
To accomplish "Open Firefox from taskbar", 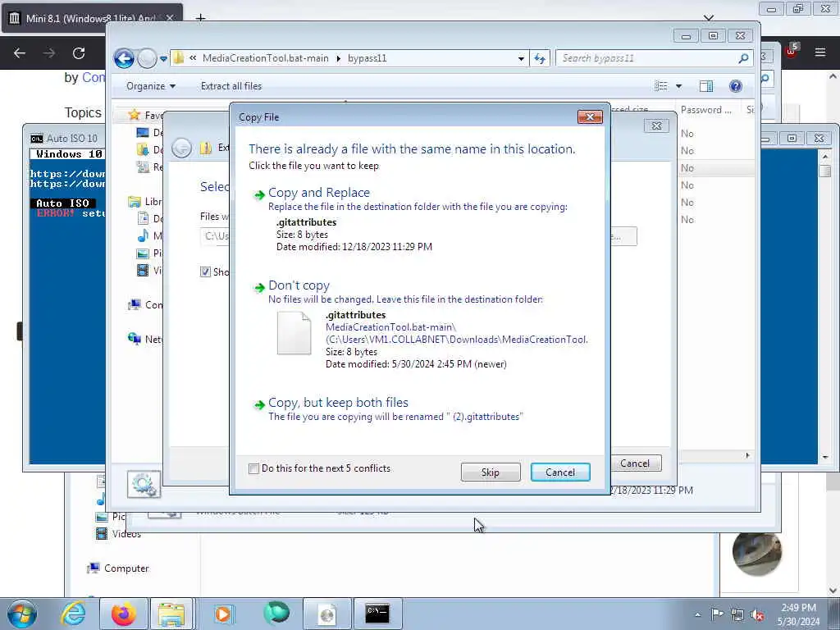I will pyautogui.click(x=123, y=614).
